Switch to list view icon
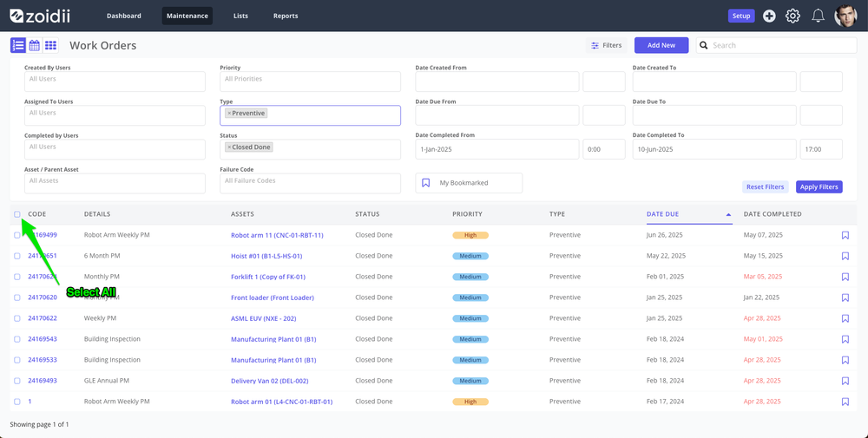Screen dimensions: 868x438 (17, 45)
